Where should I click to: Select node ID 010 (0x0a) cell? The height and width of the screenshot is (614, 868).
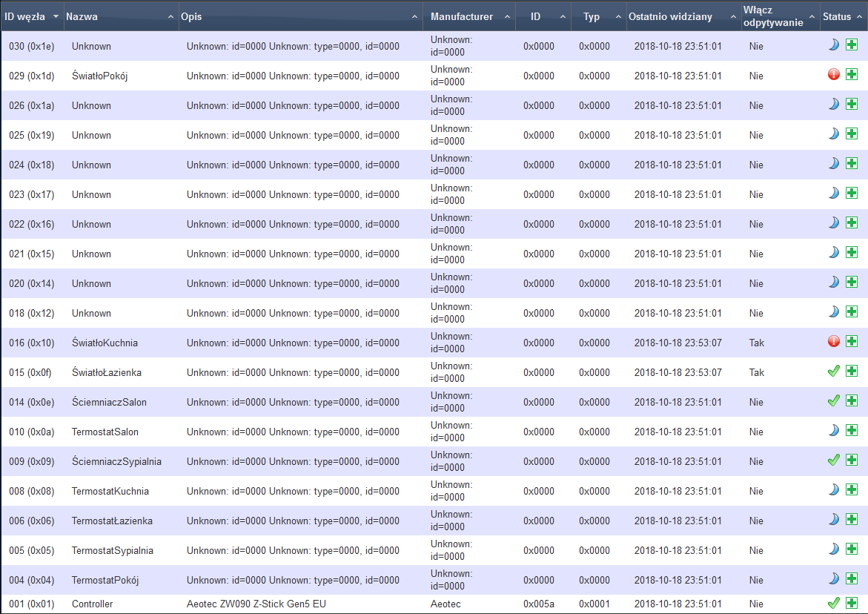tap(32, 432)
